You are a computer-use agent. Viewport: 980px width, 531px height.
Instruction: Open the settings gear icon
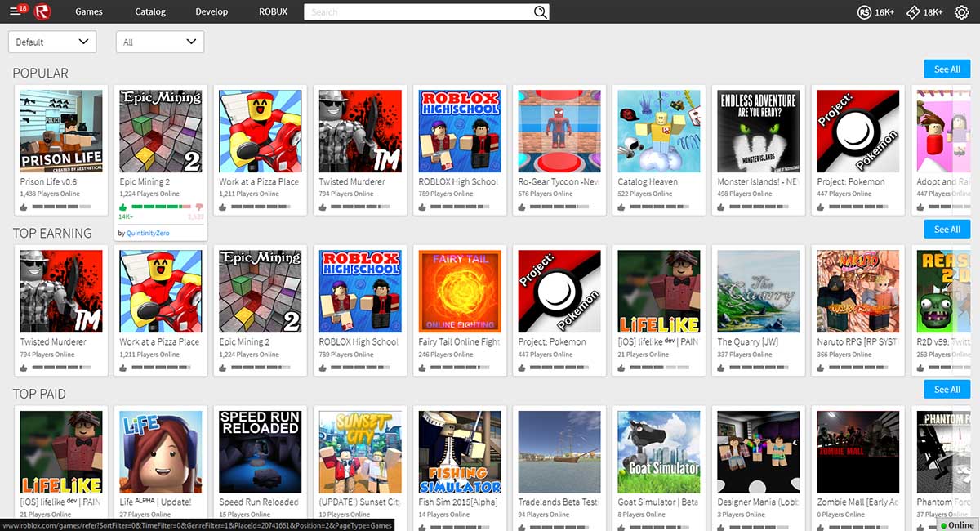[x=961, y=11]
